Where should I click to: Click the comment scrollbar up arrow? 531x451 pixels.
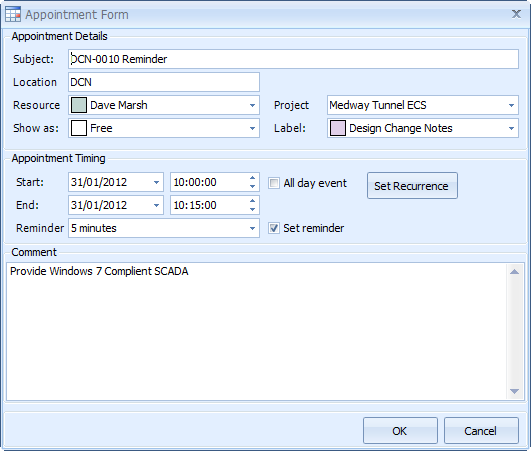(x=514, y=272)
